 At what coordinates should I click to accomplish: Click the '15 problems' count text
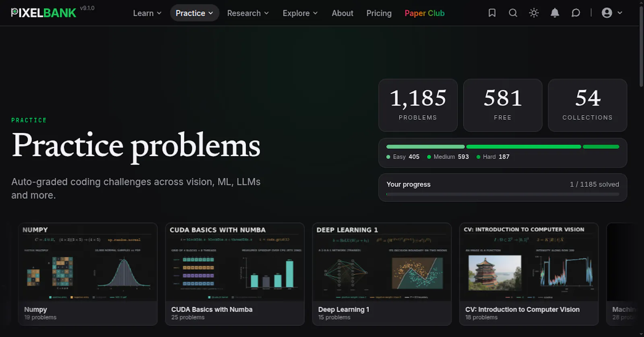pyautogui.click(x=334, y=317)
